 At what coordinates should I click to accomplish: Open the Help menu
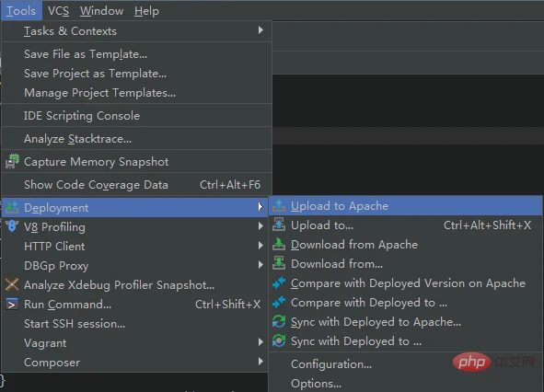(x=146, y=11)
